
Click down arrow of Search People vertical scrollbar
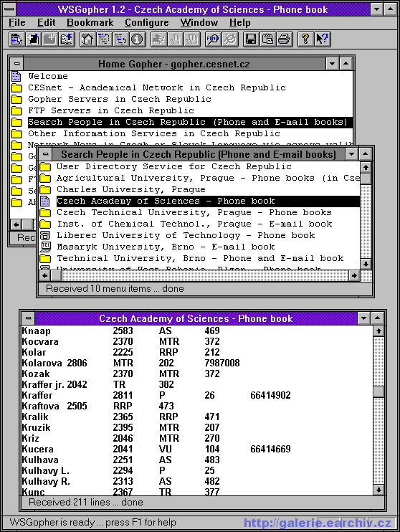coord(366,264)
